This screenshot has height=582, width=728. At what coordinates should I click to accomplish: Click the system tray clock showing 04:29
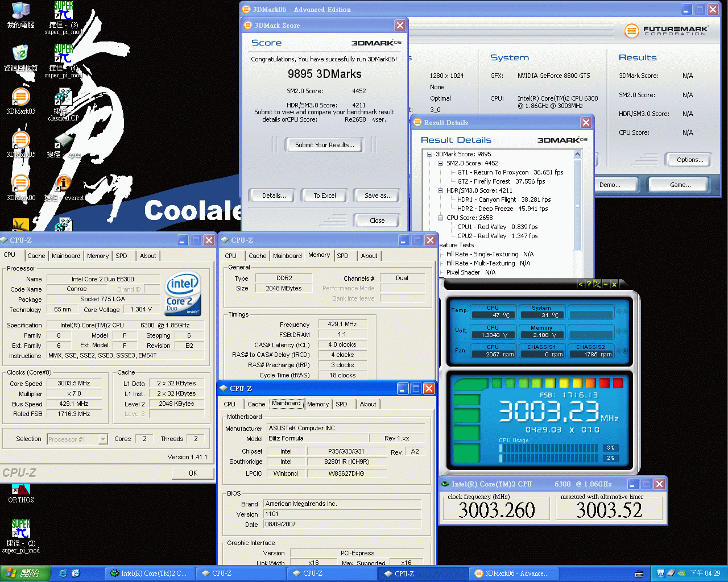pyautogui.click(x=705, y=573)
